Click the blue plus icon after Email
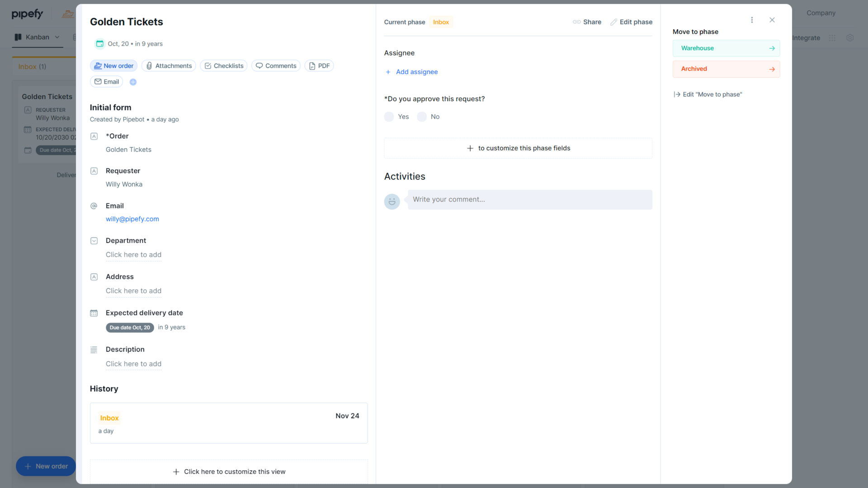The width and height of the screenshot is (868, 488). (133, 82)
